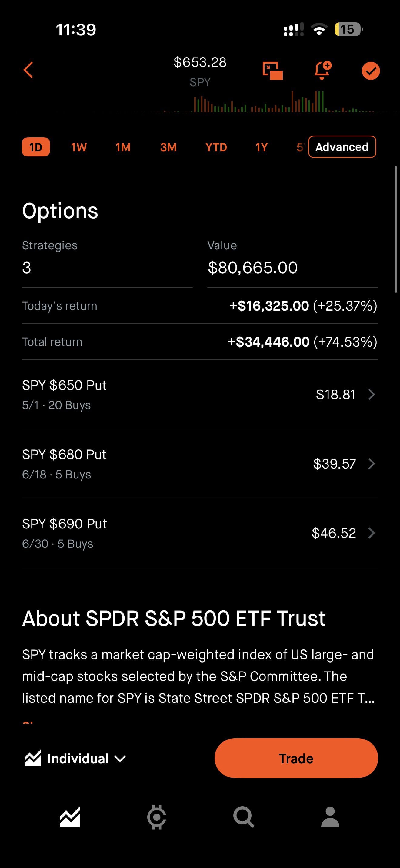Select the 1D chart range
The image size is (400, 868).
click(x=36, y=147)
